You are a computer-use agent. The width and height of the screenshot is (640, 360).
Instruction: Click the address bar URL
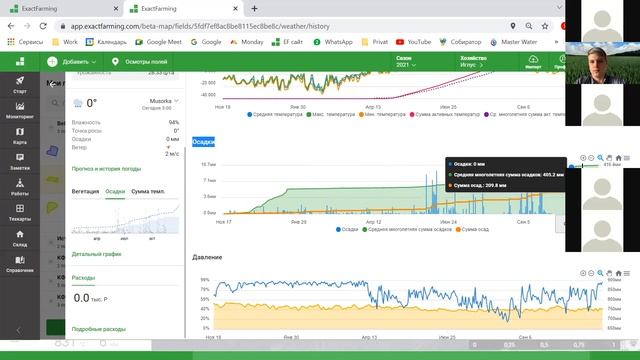(200, 26)
